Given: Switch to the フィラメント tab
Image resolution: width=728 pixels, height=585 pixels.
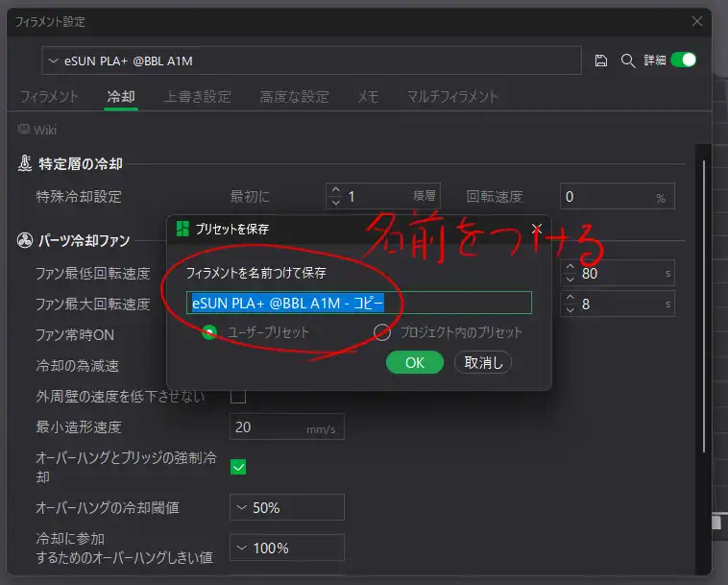Looking at the screenshot, I should point(50,96).
